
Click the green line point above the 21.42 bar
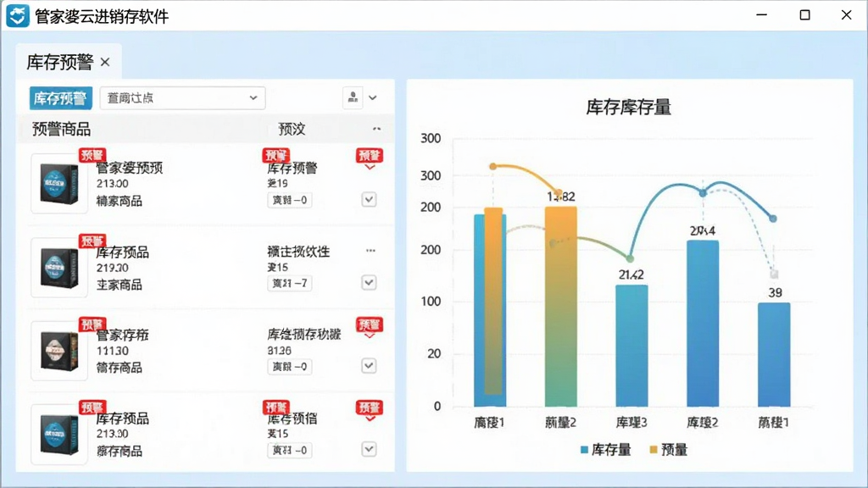[630, 259]
